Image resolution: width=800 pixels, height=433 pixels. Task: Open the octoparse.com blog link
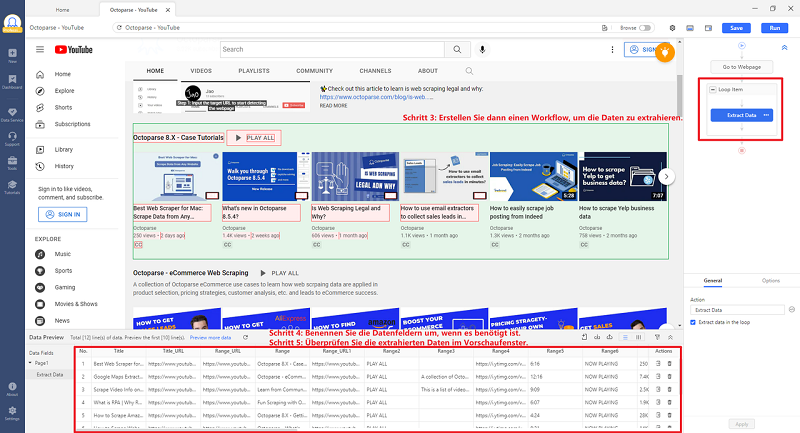pyautogui.click(x=377, y=97)
